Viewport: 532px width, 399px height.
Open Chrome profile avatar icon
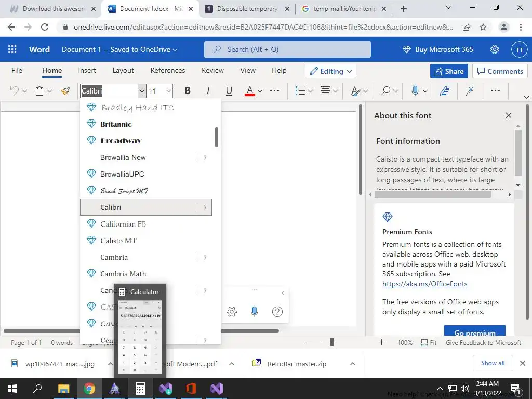(x=504, y=27)
